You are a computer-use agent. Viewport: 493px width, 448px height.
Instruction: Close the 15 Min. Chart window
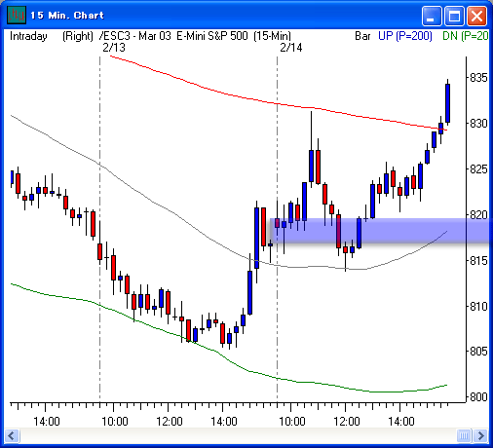(476, 16)
